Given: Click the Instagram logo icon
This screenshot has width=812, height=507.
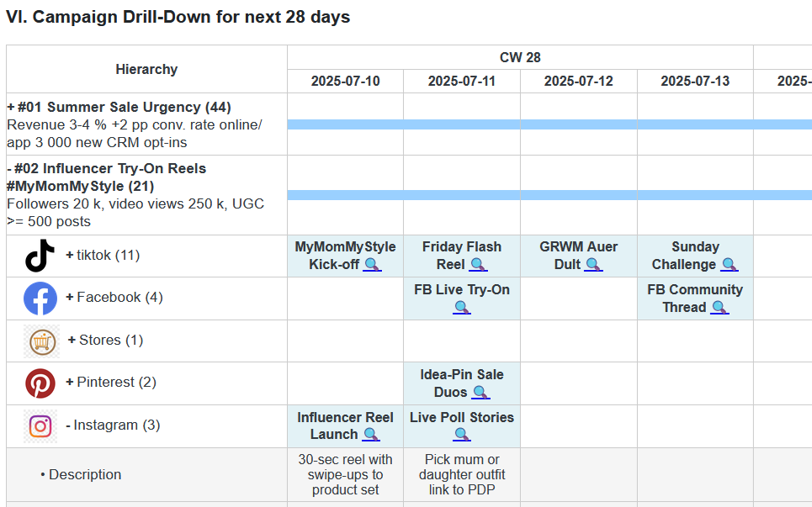Looking at the screenshot, I should pyautogui.click(x=40, y=425).
